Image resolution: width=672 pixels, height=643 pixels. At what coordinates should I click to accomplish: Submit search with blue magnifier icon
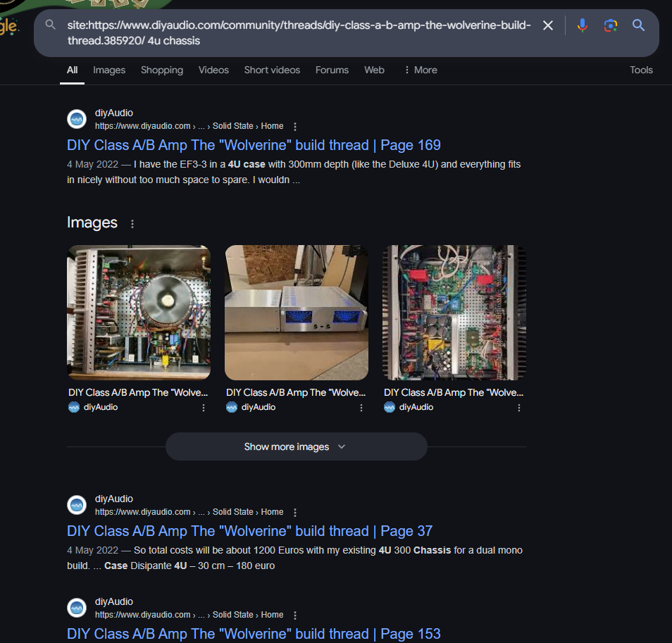coord(639,25)
